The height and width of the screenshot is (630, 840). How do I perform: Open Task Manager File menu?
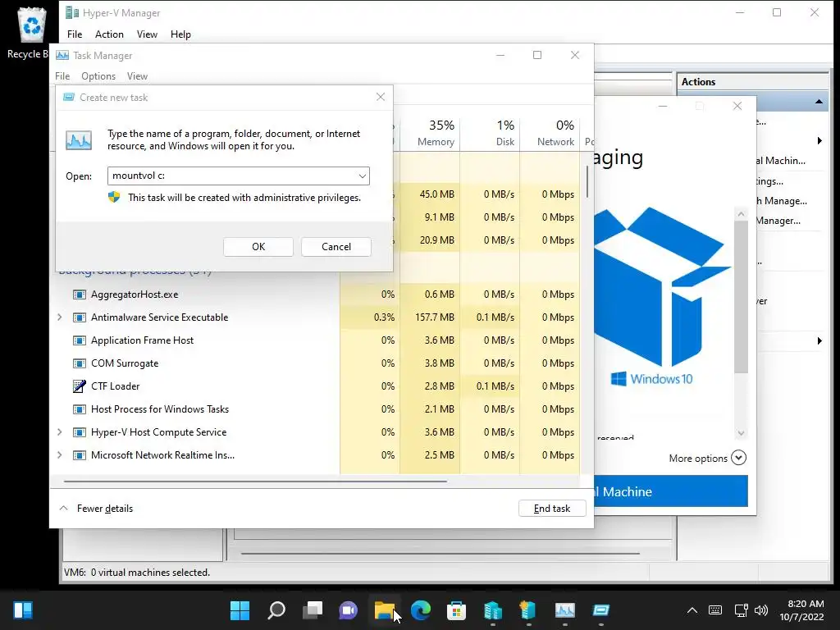(62, 76)
